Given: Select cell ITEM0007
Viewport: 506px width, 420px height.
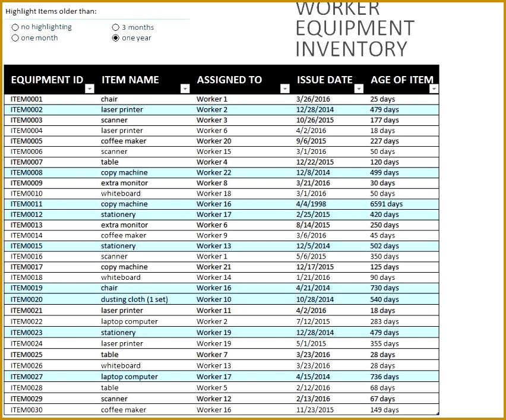Looking at the screenshot, I should point(27,162).
